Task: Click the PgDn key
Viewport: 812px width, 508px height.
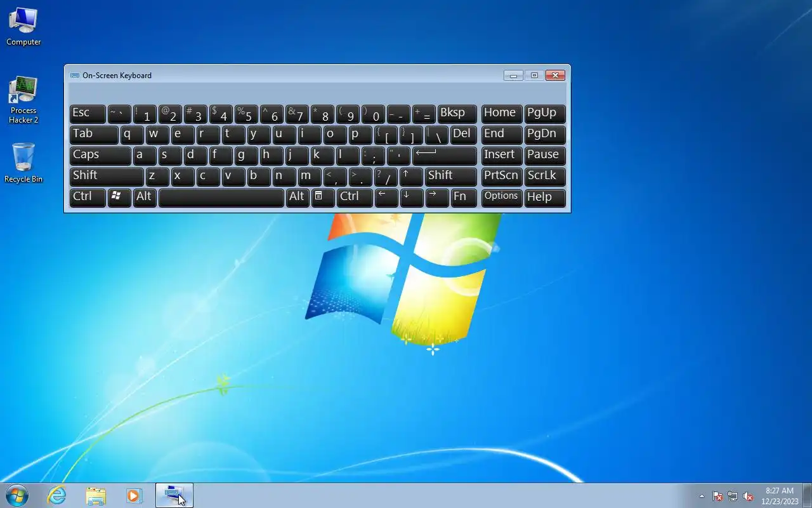Action: pyautogui.click(x=545, y=135)
